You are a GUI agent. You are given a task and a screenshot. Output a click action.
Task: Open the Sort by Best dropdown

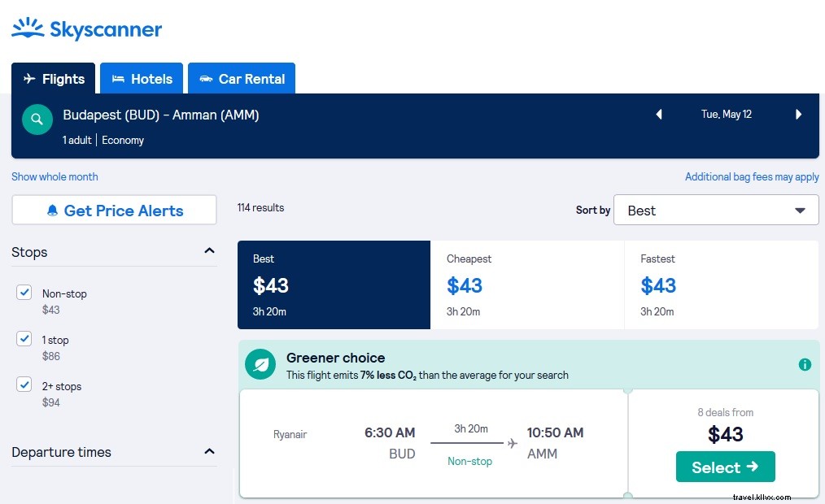tap(715, 210)
